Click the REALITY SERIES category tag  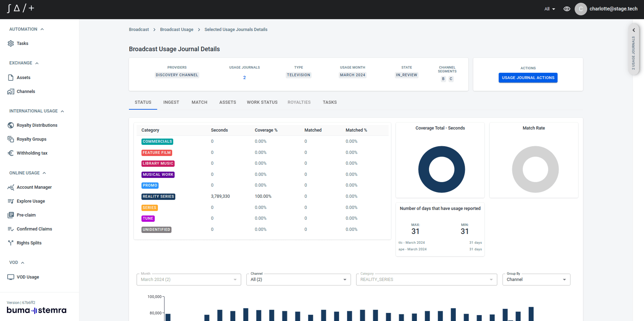pos(158,197)
